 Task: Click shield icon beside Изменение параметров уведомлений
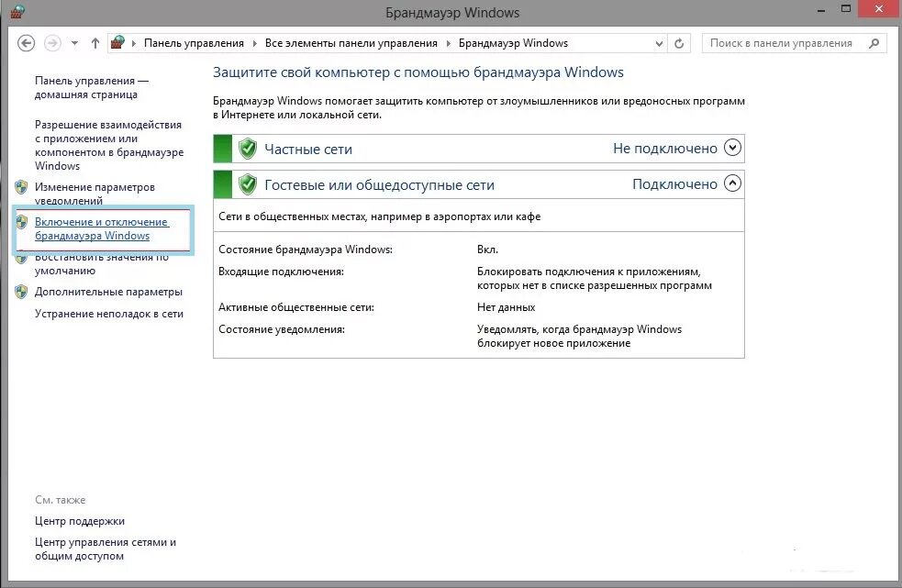point(21,187)
